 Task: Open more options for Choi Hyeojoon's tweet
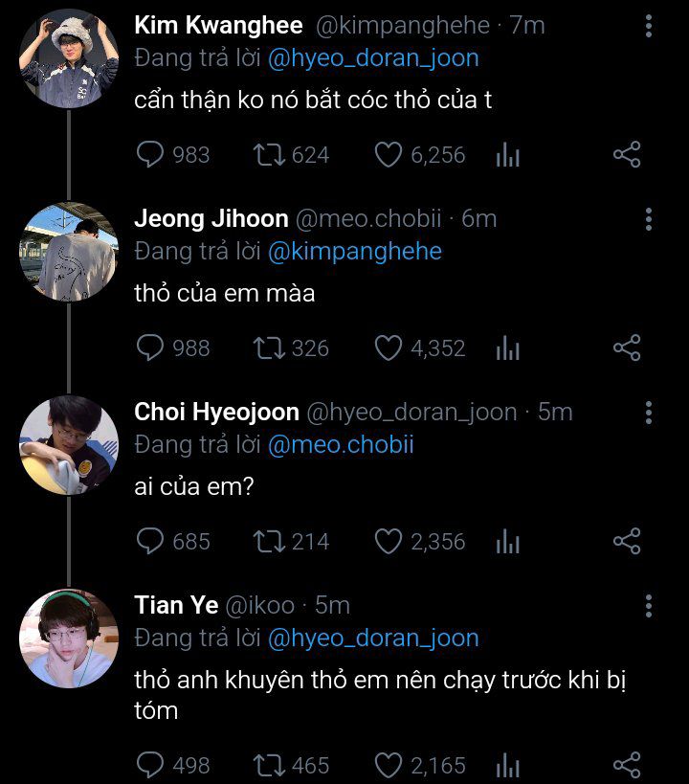(649, 413)
